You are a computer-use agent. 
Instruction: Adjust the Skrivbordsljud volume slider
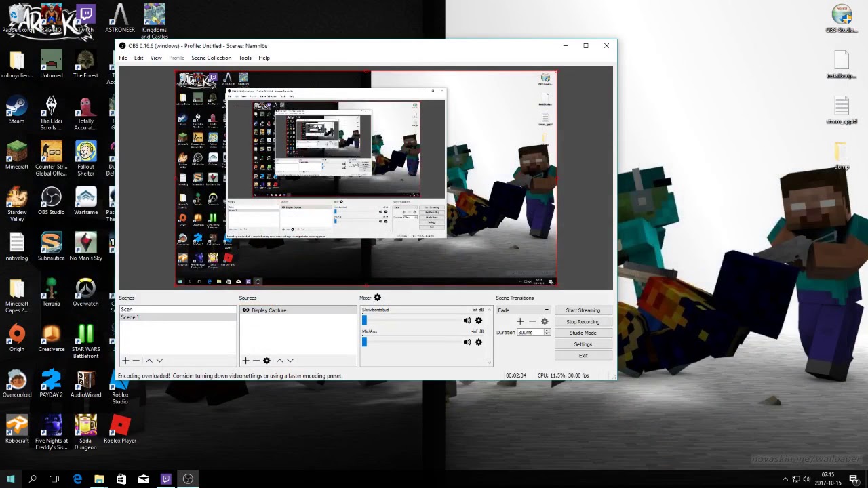coord(412,321)
